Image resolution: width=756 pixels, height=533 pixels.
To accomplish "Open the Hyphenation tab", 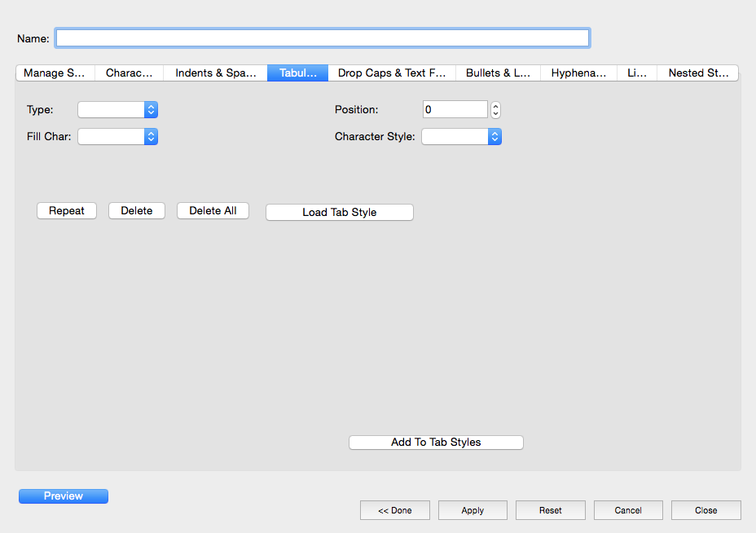I will 578,73.
